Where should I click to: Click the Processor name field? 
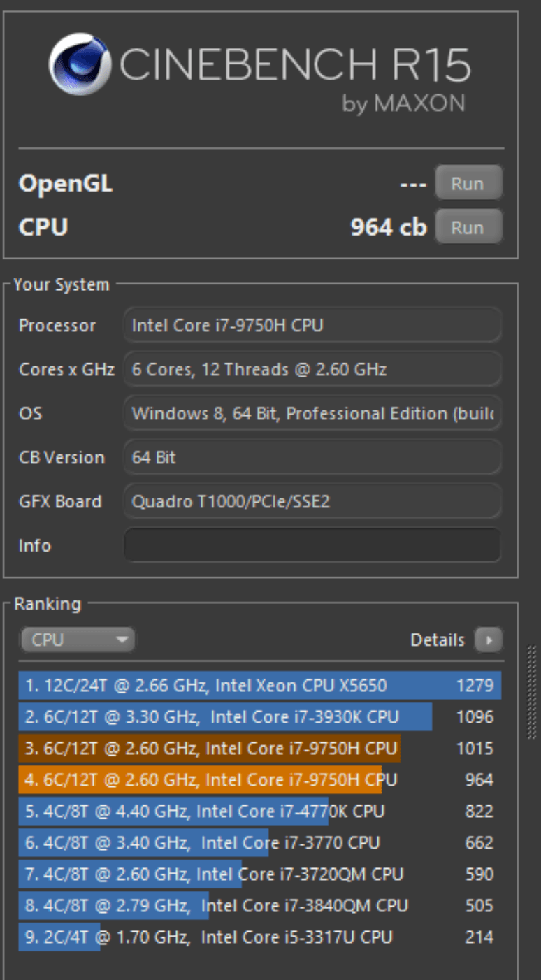[312, 325]
